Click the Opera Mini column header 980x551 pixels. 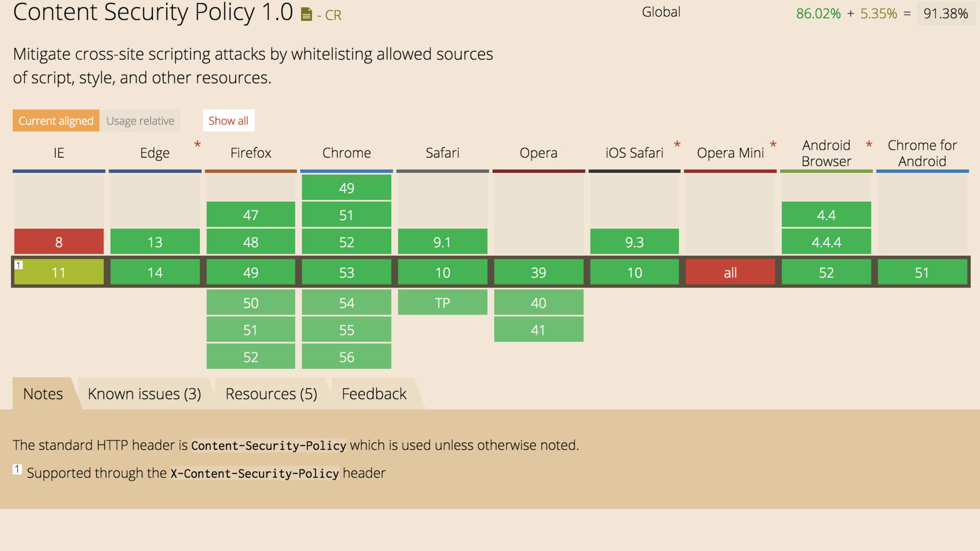pos(731,153)
